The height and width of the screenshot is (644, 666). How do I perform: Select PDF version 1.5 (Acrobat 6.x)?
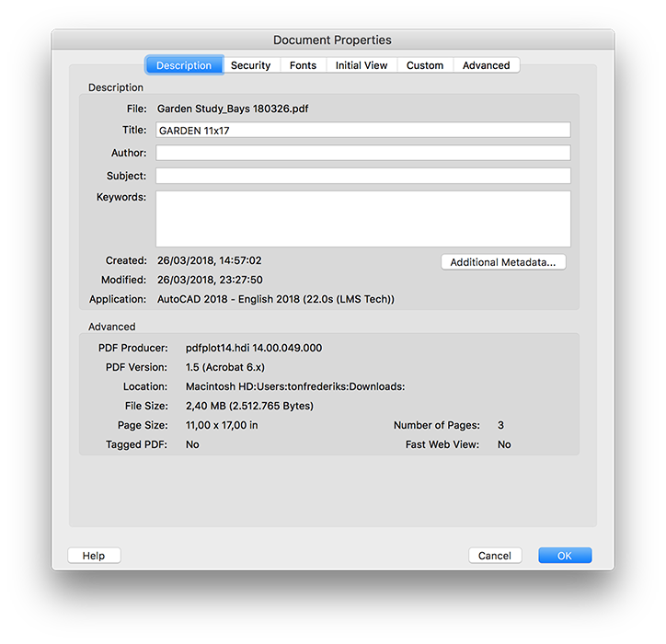pos(225,367)
